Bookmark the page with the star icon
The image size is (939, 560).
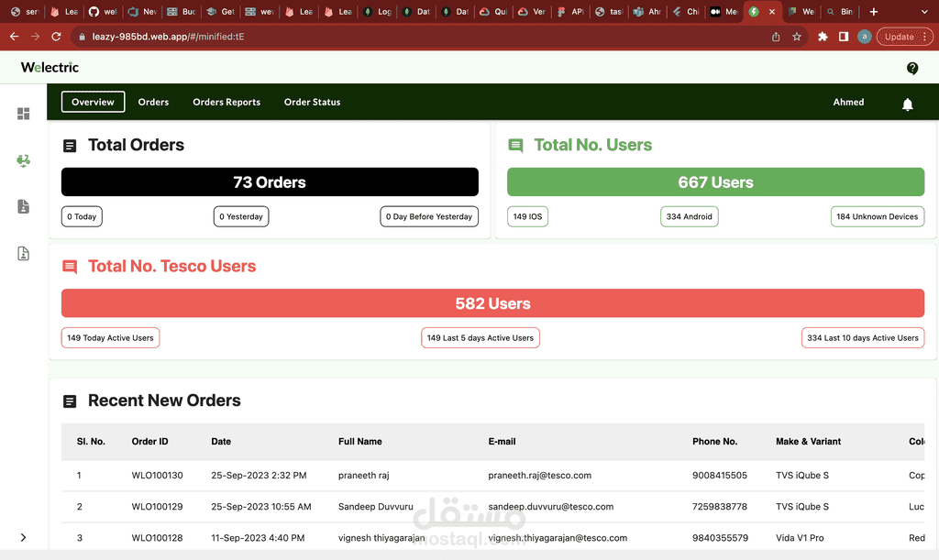click(x=797, y=37)
